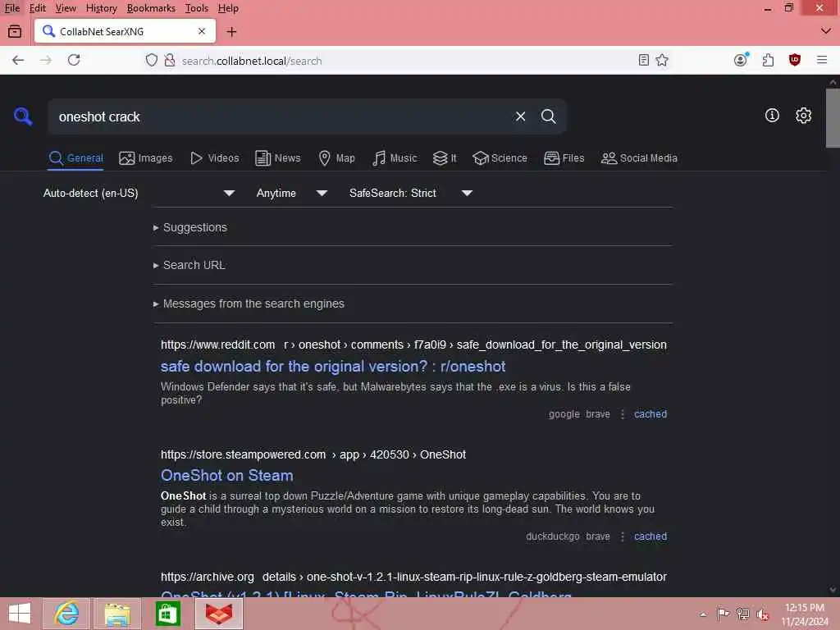
Task: Bookmark this page with the star
Action: [662, 60]
